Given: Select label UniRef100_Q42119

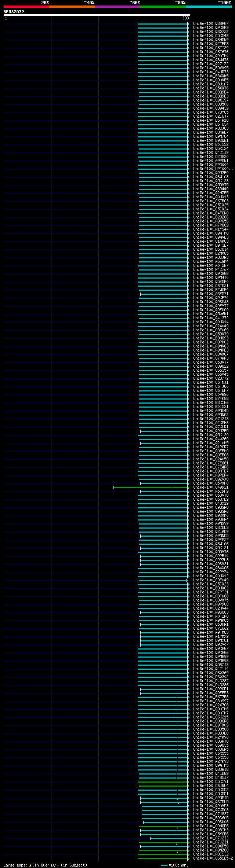Looking at the screenshot, I should tap(211, 152).
